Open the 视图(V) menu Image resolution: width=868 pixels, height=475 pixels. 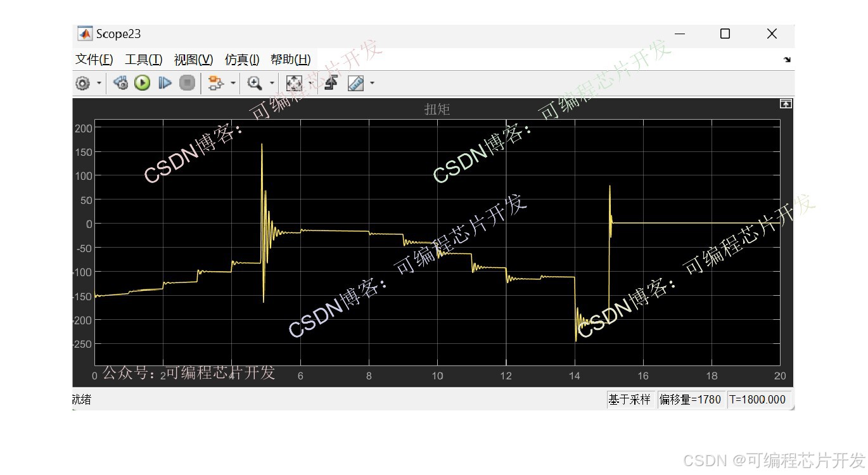(193, 60)
